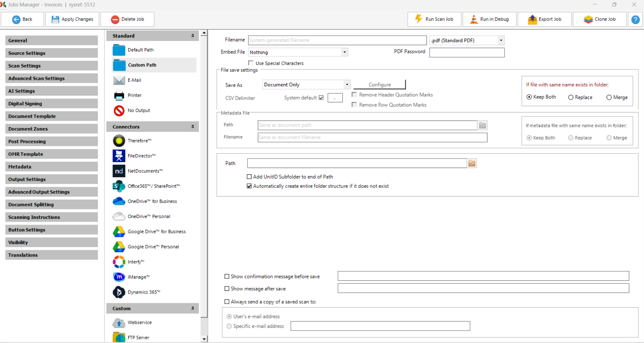Viewport: 644px width, 343px height.
Task: Select the Dynamics 365 connector icon
Action: coord(119,292)
